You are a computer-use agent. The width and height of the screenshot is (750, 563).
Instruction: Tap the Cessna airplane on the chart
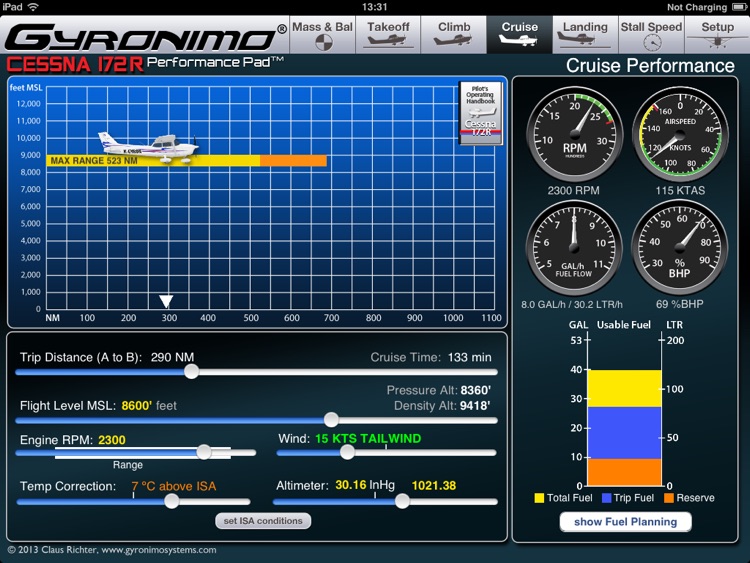click(x=148, y=147)
